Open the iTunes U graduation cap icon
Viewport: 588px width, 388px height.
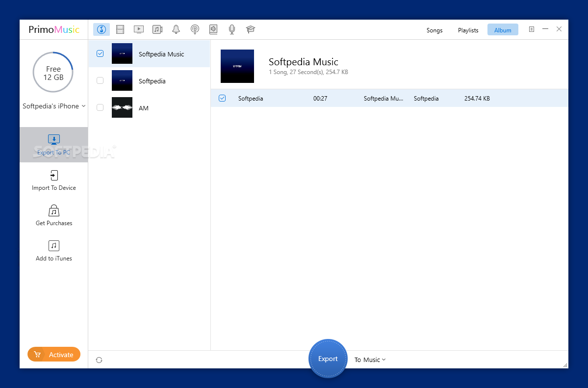[x=251, y=29]
